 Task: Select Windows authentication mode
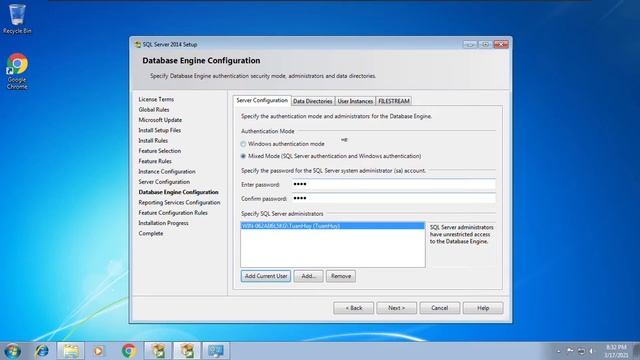click(x=243, y=144)
